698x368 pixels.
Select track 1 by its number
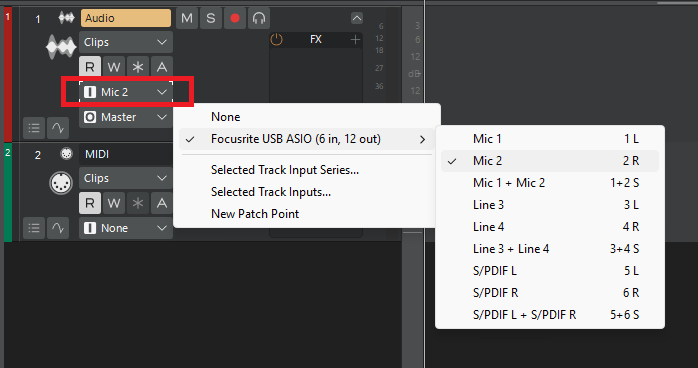pos(38,19)
